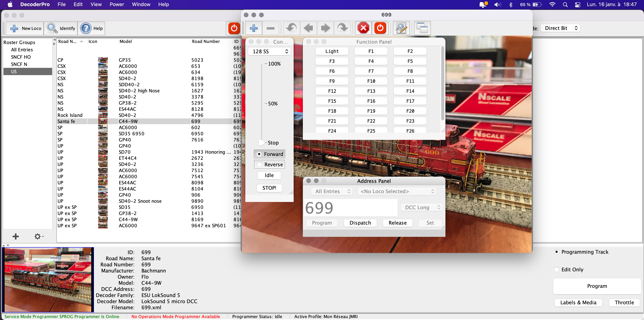This screenshot has width=644, height=320.
Task: Click the Idle button
Action: pyautogui.click(x=269, y=175)
